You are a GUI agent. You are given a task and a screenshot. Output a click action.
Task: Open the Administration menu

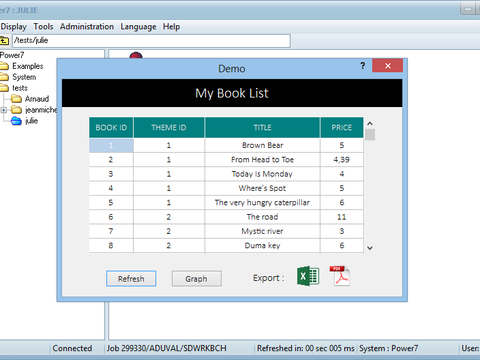87,27
